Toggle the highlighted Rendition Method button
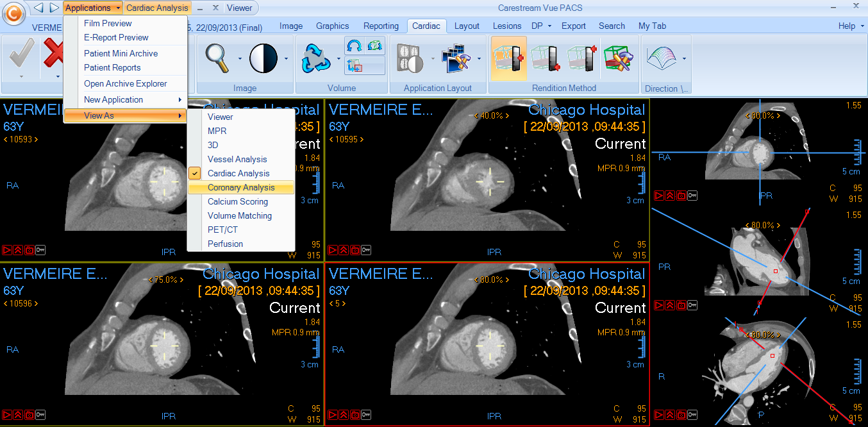This screenshot has height=427, width=868. pyautogui.click(x=508, y=58)
